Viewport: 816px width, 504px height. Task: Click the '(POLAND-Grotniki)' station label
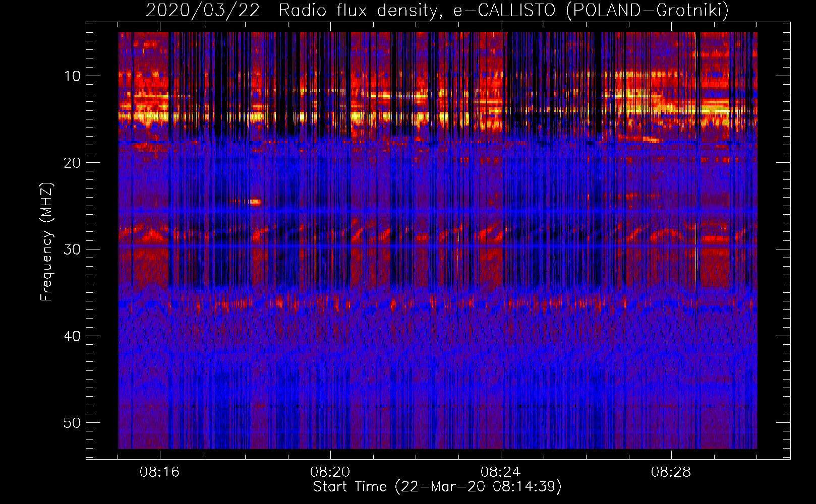pyautogui.click(x=648, y=11)
